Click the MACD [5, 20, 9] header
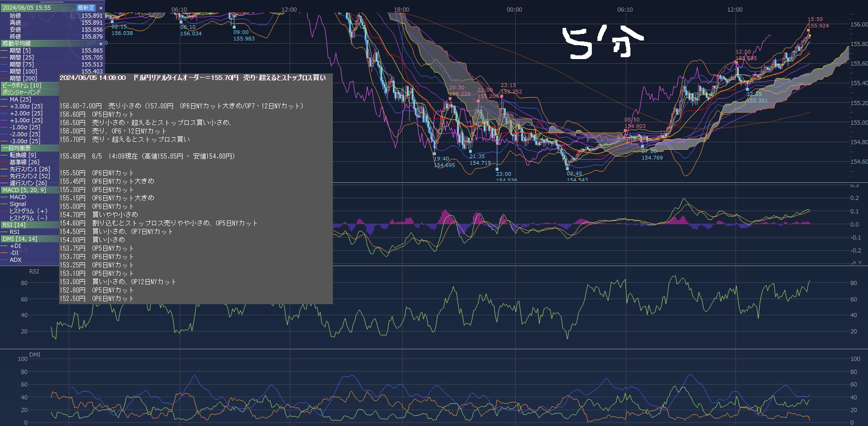 coord(24,190)
